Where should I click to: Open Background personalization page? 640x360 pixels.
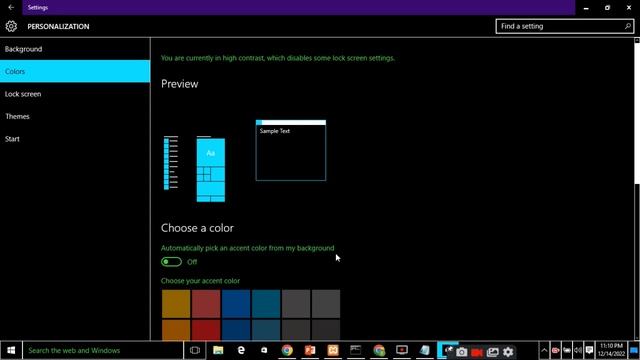pyautogui.click(x=75, y=49)
